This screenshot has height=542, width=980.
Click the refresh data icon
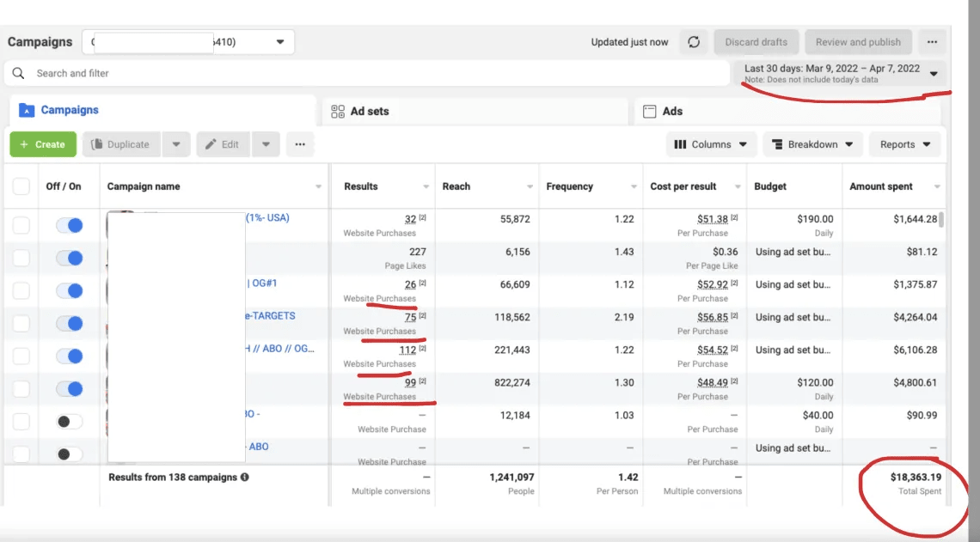694,42
